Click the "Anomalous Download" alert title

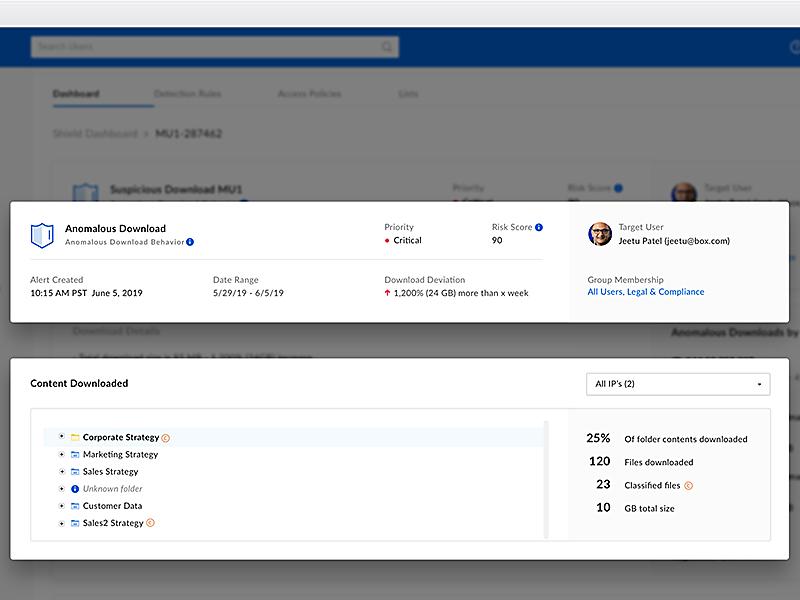click(x=115, y=229)
